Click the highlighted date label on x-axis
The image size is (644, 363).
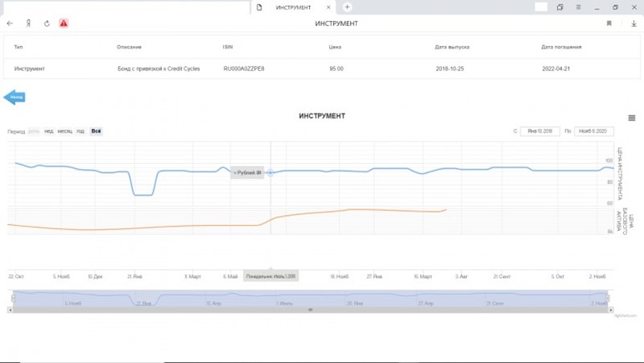coord(271,276)
